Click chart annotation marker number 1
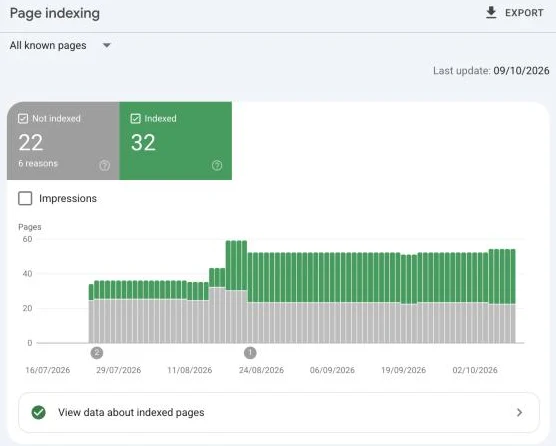The image size is (556, 446). click(250, 353)
